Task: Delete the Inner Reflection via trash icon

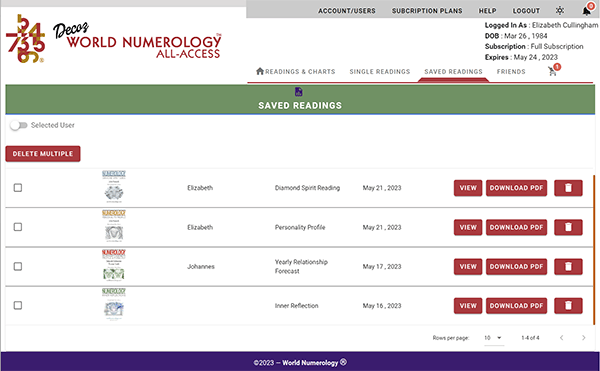Action: pos(568,306)
